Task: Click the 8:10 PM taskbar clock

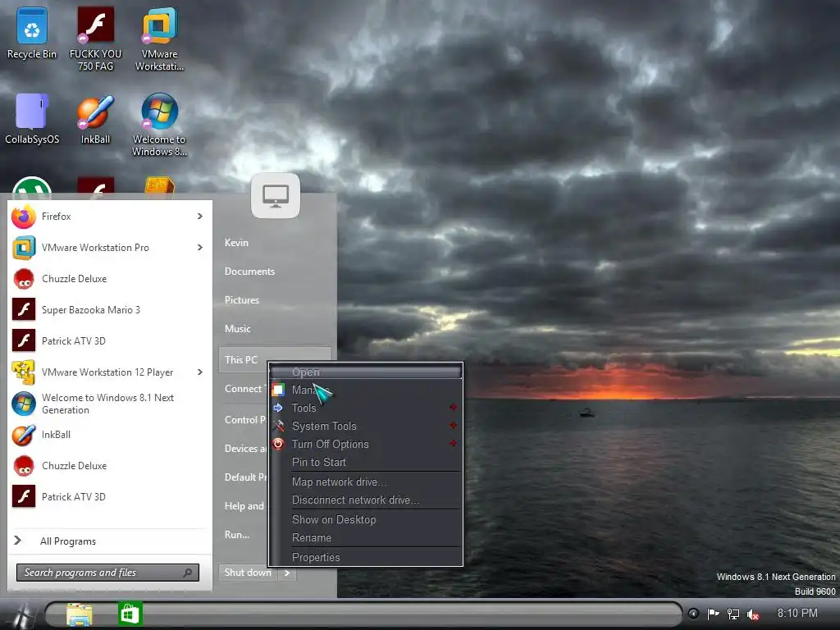Action: (x=797, y=614)
